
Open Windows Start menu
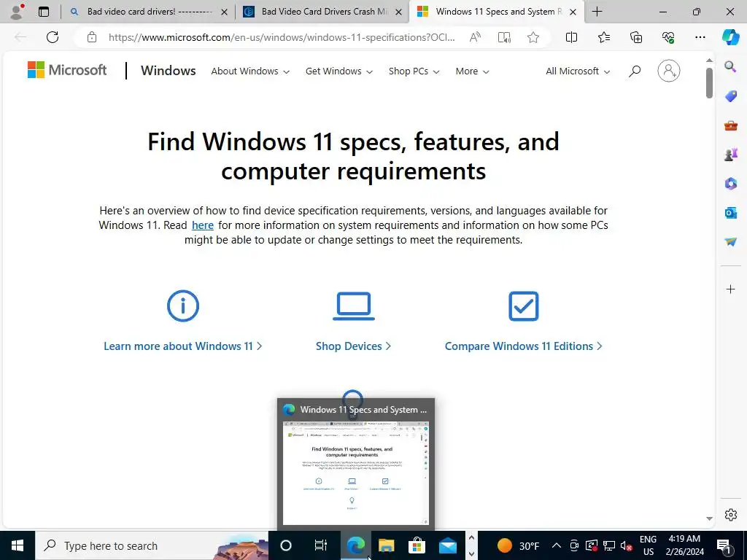click(18, 545)
